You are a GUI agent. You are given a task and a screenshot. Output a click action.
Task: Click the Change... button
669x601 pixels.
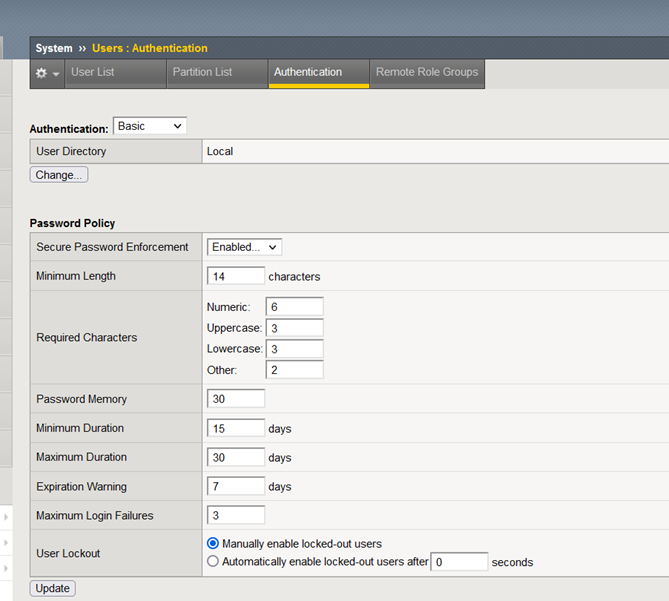(59, 175)
